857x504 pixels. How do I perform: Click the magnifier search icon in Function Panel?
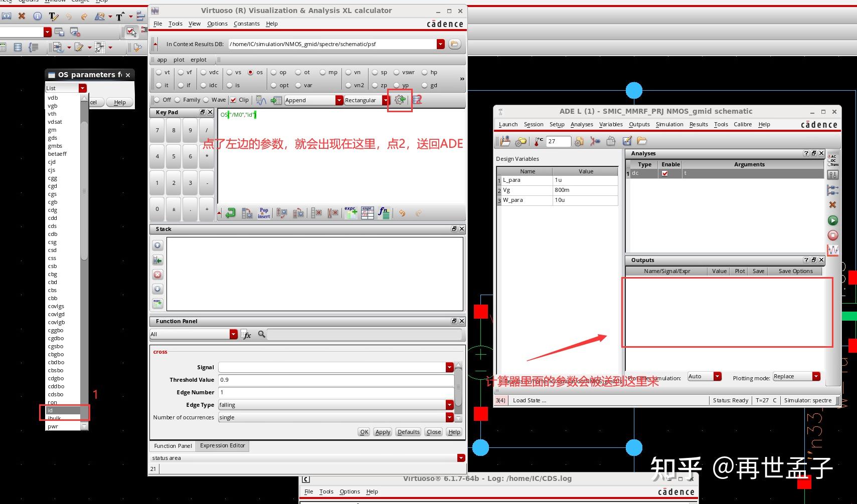click(261, 334)
